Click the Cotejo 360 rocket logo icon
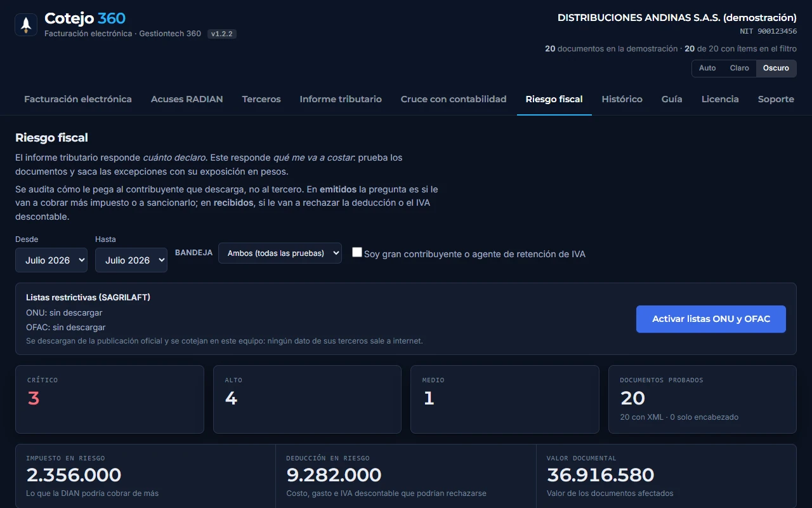 (26, 25)
